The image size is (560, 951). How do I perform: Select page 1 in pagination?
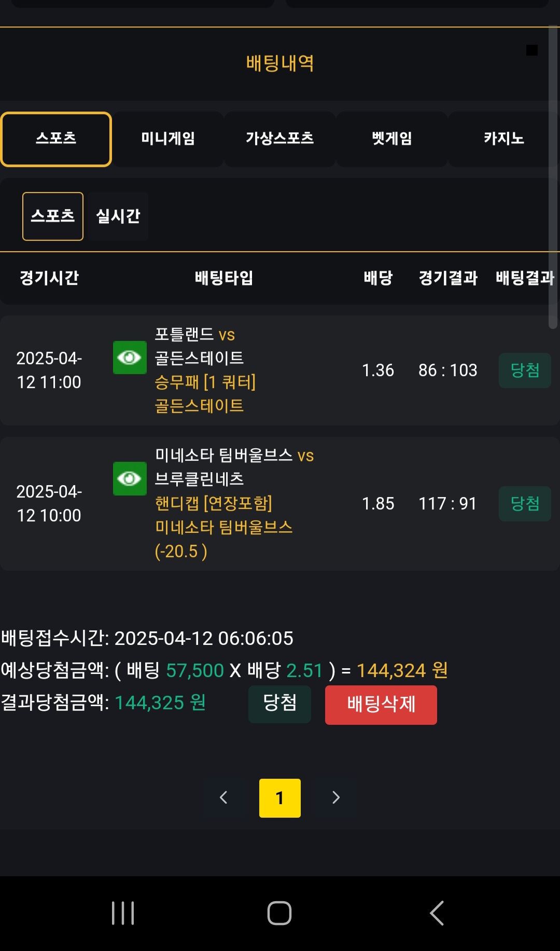(x=280, y=798)
